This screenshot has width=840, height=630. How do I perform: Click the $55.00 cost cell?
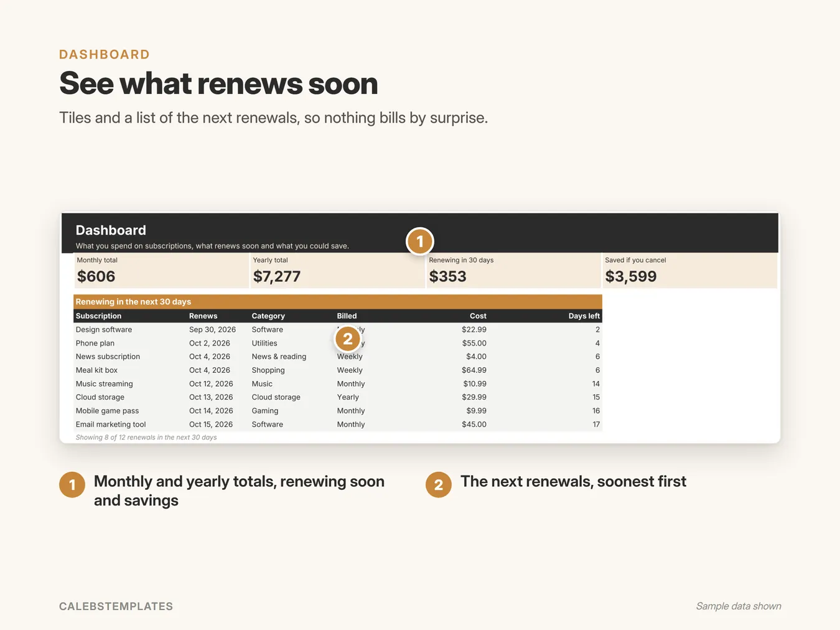point(474,344)
